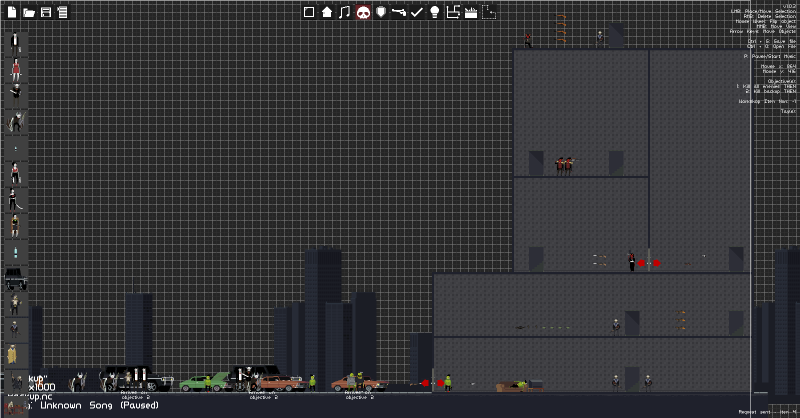Pick the revolver weapons tool
Screen dimensions: 800x418
click(399, 12)
